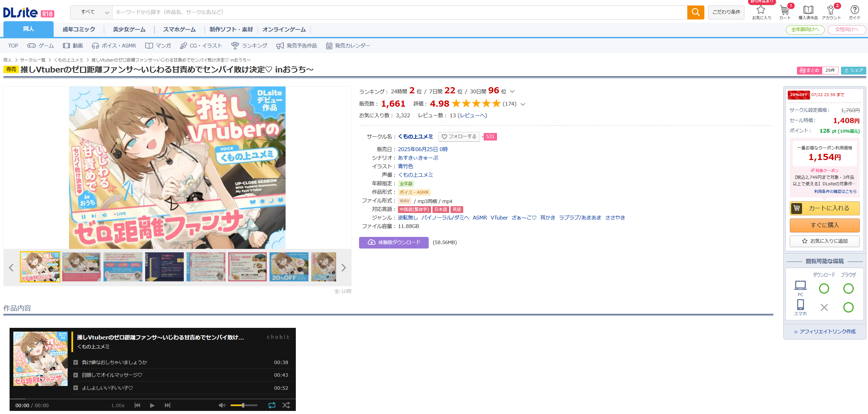Open the カート shopping cart icon
Image resolution: width=868 pixels, height=414 pixels.
(x=785, y=12)
